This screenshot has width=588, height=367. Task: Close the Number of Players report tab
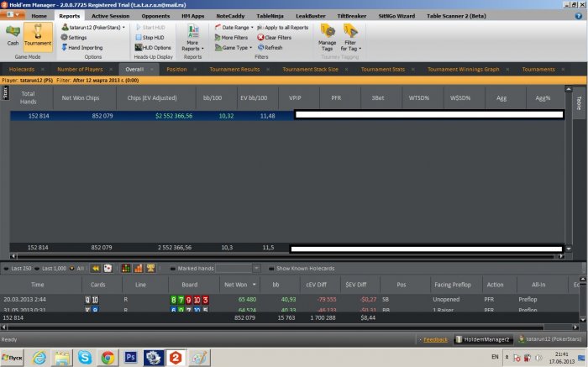coord(111,70)
